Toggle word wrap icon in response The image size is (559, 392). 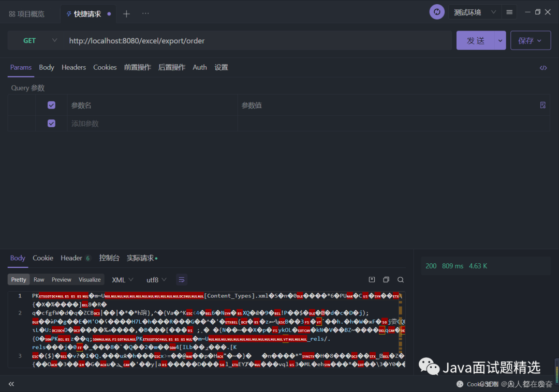(182, 280)
